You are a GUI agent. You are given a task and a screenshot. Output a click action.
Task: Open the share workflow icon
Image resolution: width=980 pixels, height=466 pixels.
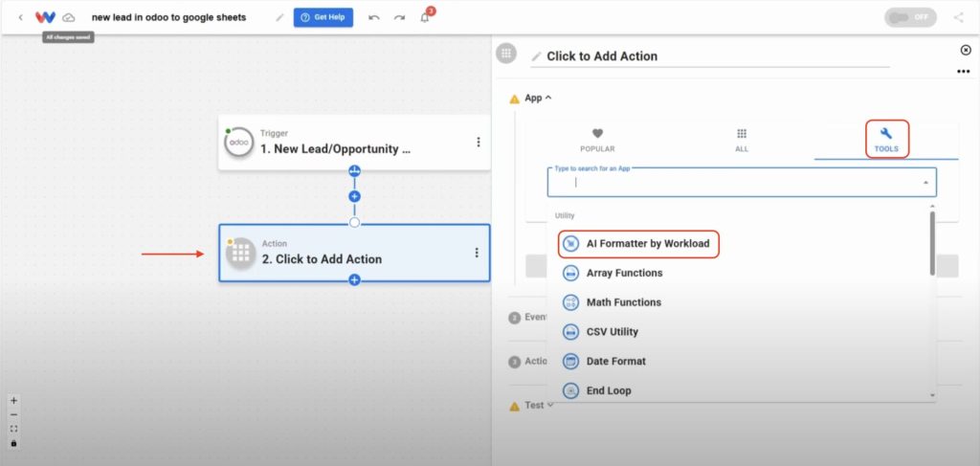pyautogui.click(x=958, y=17)
